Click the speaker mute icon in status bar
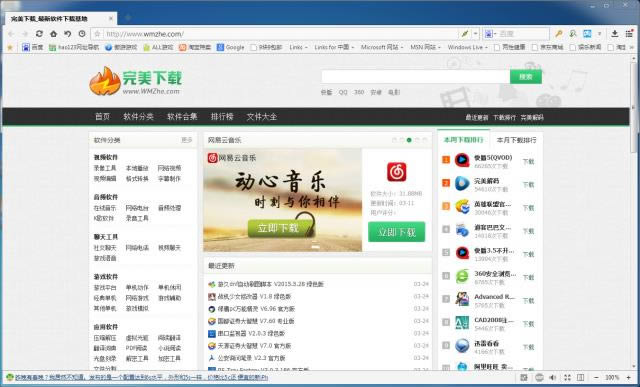This screenshot has width=640, height=387. [x=552, y=378]
